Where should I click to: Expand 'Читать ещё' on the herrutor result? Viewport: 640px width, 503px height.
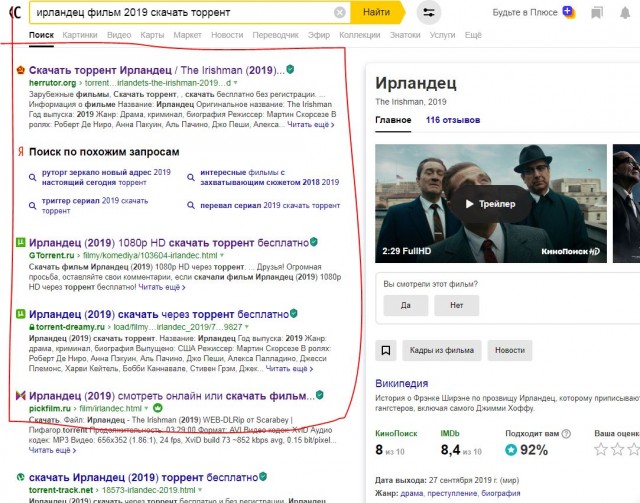coord(311,125)
